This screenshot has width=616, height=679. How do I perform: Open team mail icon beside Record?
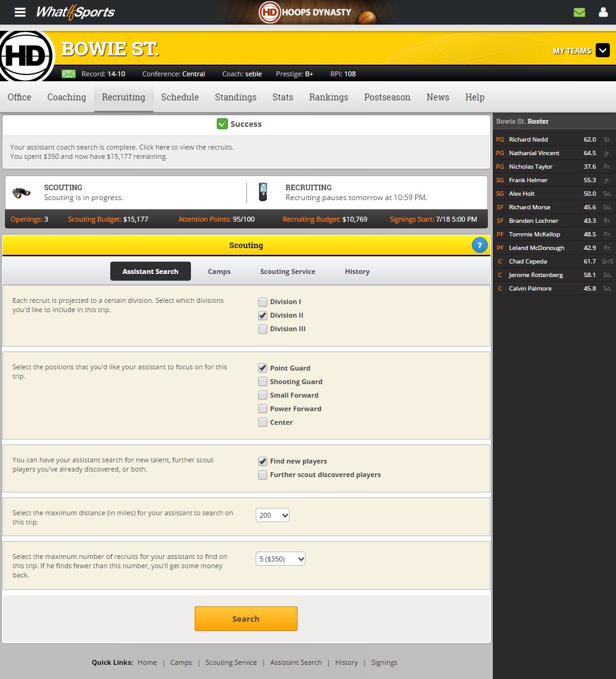(68, 74)
